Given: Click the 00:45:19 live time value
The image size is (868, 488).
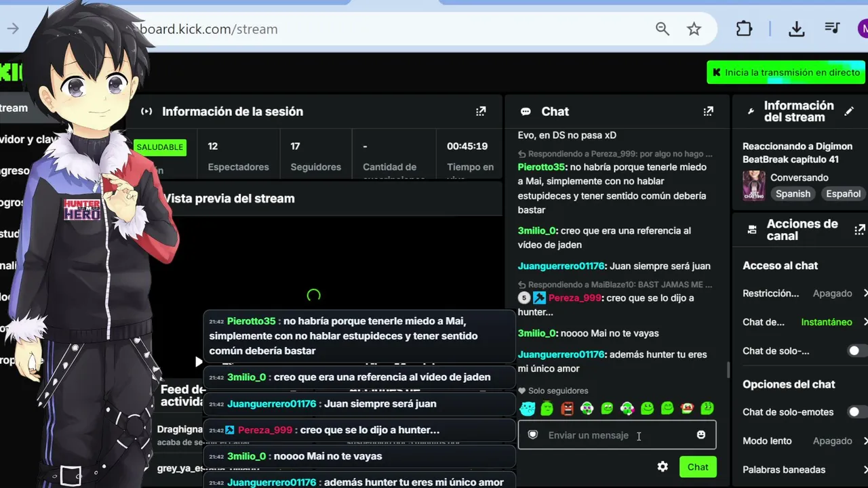Looking at the screenshot, I should coord(467,146).
